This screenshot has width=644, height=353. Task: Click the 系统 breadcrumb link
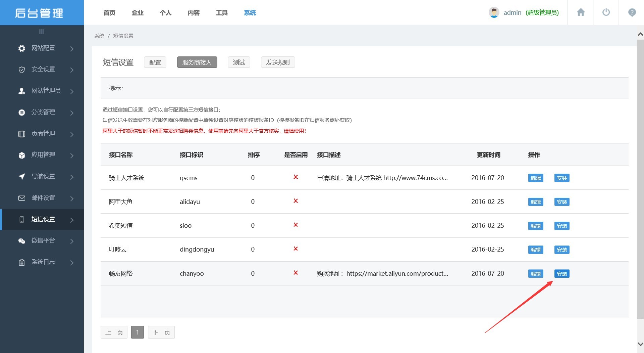[x=99, y=36]
